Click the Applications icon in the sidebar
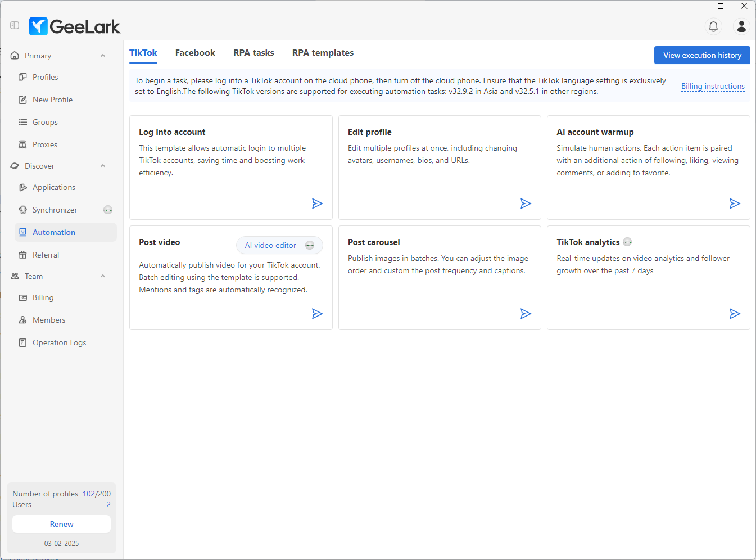The image size is (756, 560). pyautogui.click(x=22, y=187)
